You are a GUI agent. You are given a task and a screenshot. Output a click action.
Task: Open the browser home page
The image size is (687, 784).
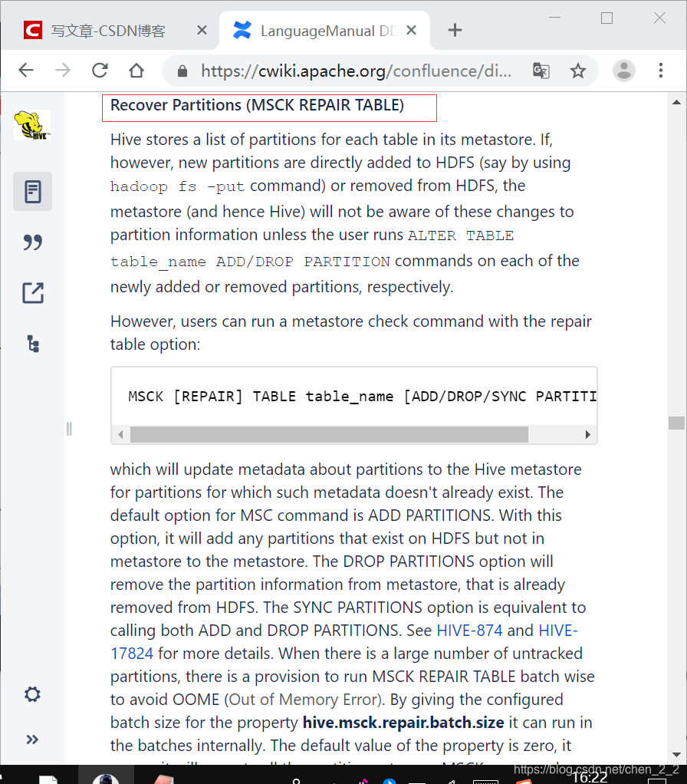point(136,70)
